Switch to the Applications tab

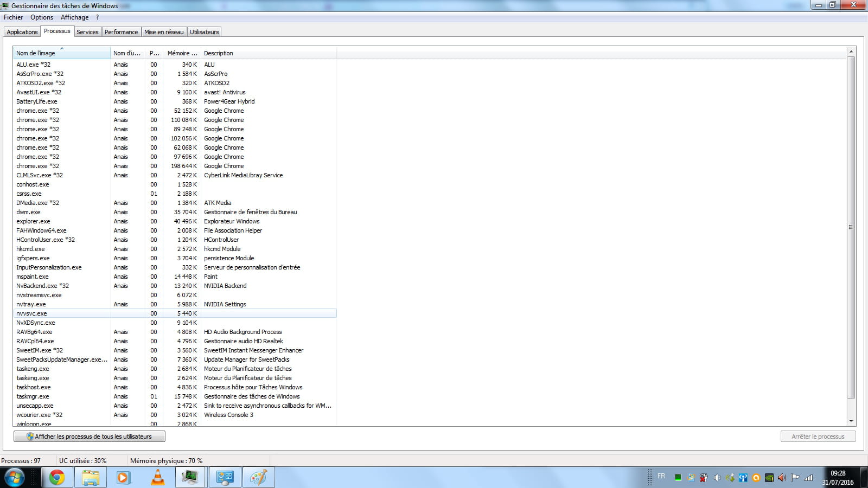click(22, 32)
